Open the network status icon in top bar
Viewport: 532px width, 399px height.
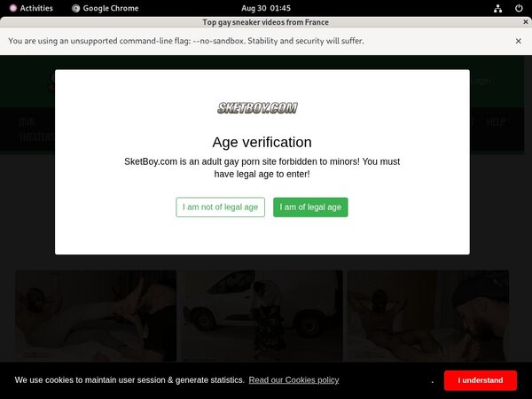click(498, 8)
